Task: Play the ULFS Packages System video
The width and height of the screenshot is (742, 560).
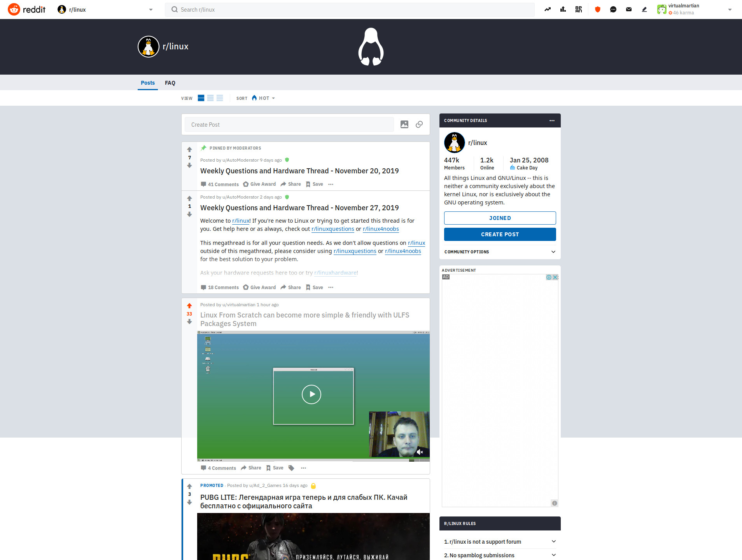Action: pos(311,394)
